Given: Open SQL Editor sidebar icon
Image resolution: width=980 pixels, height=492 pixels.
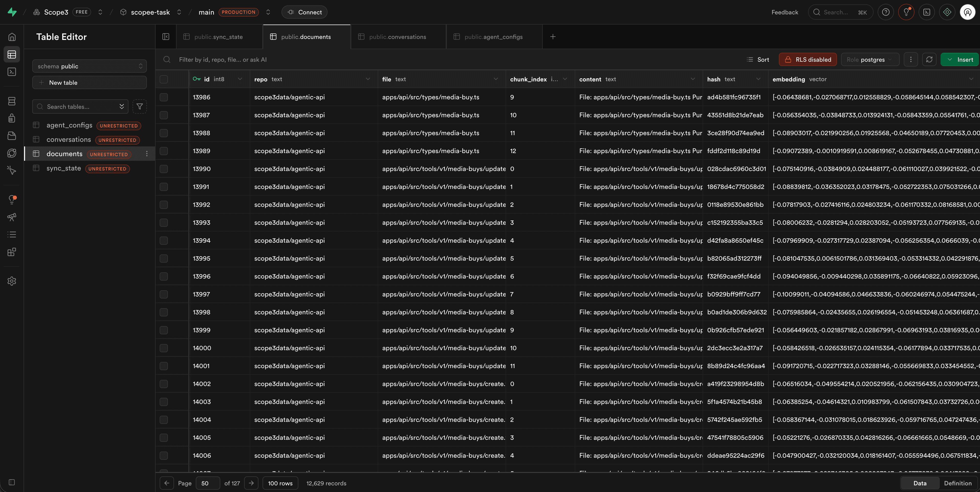Looking at the screenshot, I should [12, 71].
